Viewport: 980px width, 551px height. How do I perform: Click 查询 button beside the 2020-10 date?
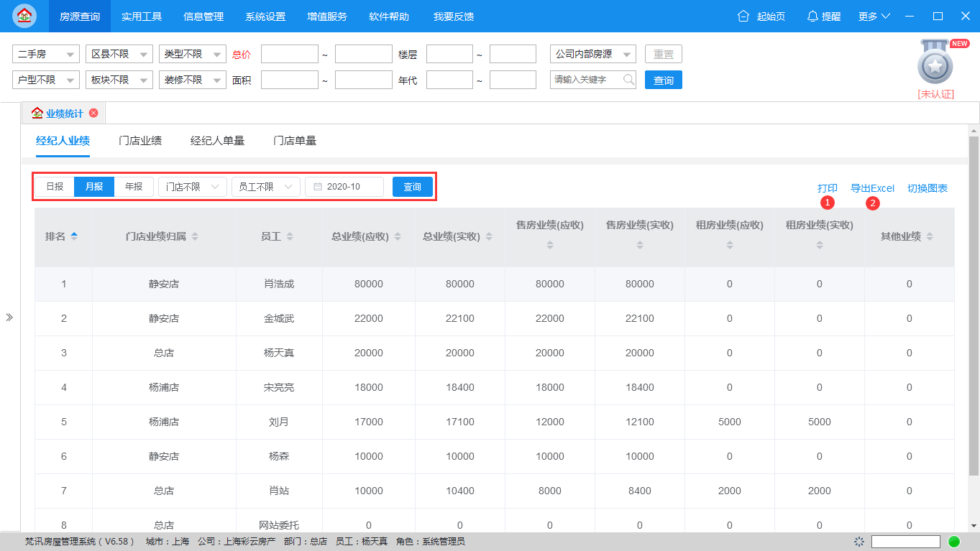click(x=413, y=187)
